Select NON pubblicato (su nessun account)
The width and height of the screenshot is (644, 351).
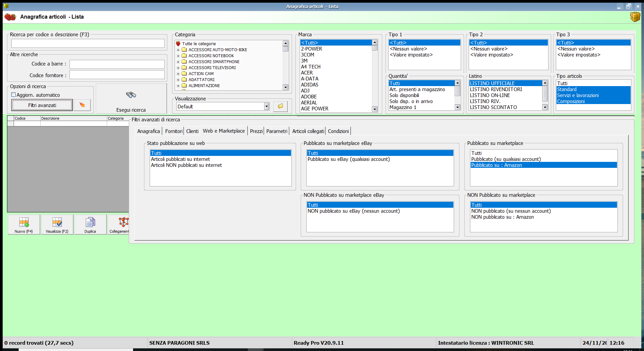click(544, 211)
